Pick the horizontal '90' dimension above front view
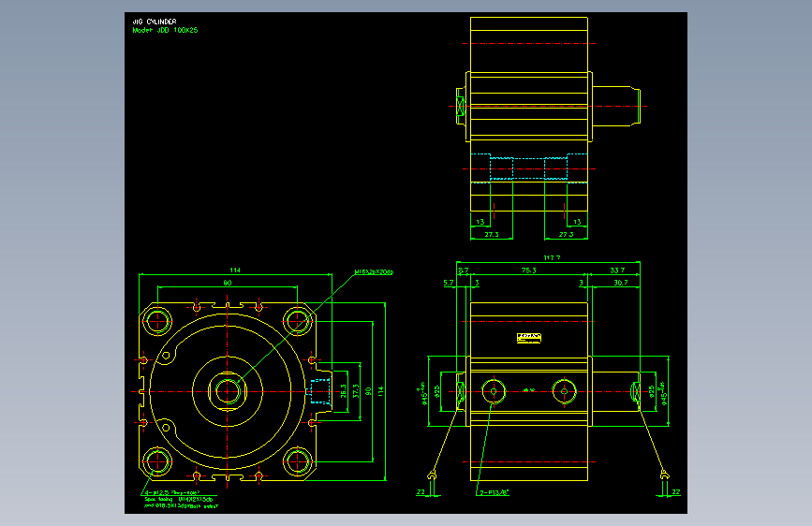This screenshot has width=812, height=526. click(228, 283)
